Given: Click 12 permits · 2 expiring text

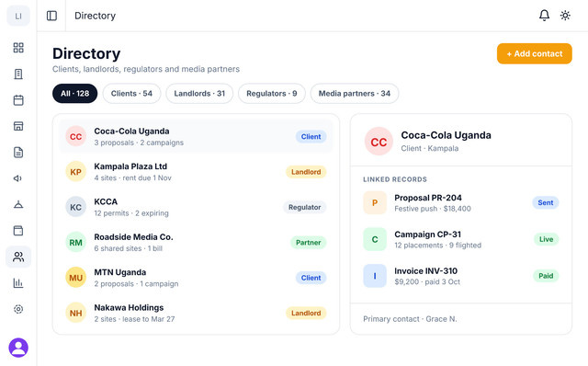Looking at the screenshot, I should coord(131,213).
